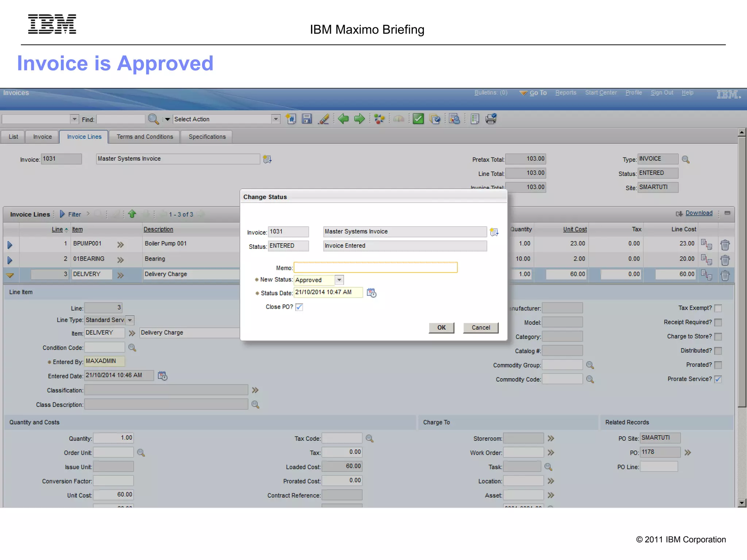747x560 pixels.
Task: Click the Find magnifier icon
Action: point(153,119)
